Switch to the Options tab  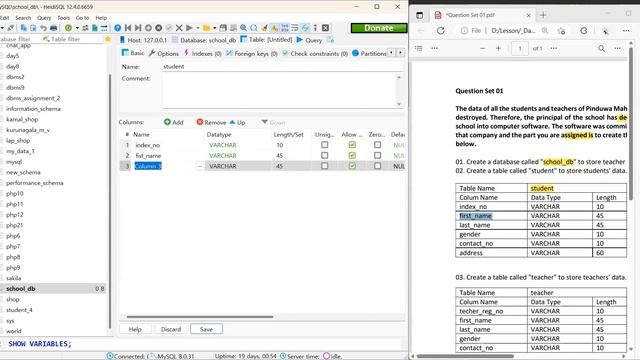tap(164, 53)
